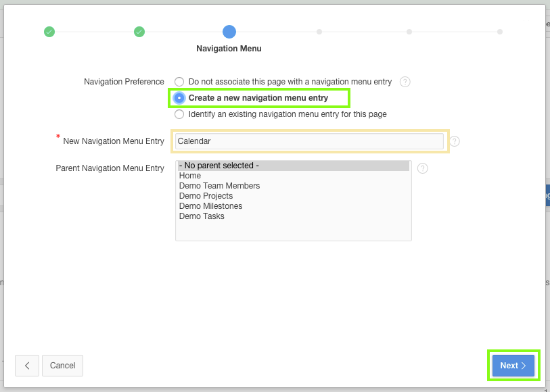The height and width of the screenshot is (392, 550).
Task: Open help for New Navigation Menu Entry
Action: [x=455, y=141]
